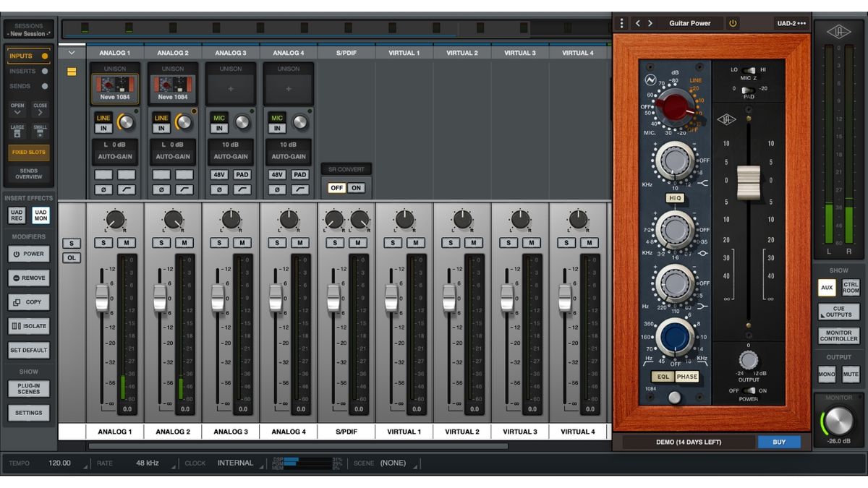
Task: Turn SR Convert ON
Action: tap(355, 187)
